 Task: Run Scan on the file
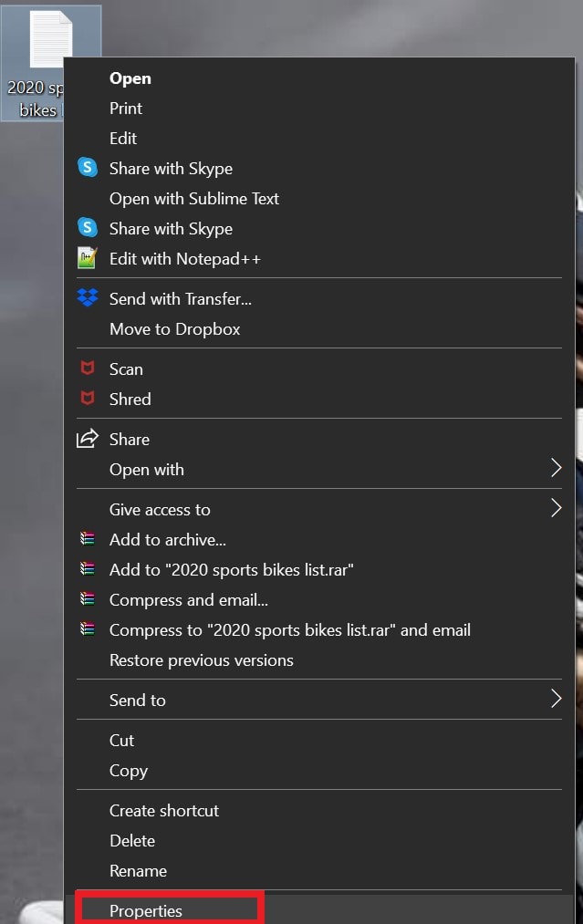[126, 369]
